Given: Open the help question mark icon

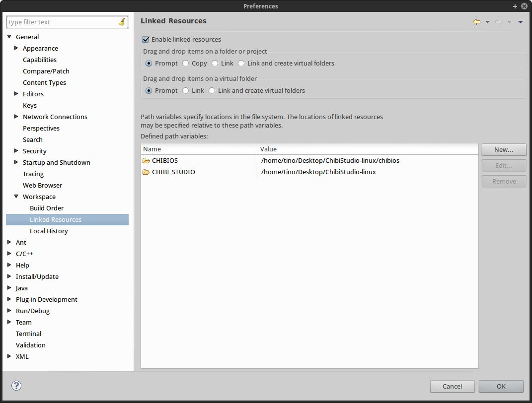Looking at the screenshot, I should tap(16, 385).
